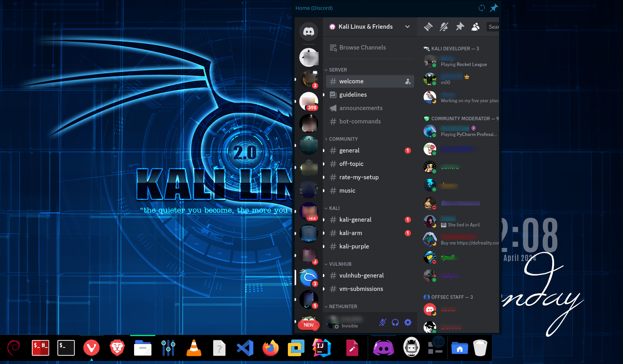The width and height of the screenshot is (623, 364).
Task: Open the bot-commands channel
Action: (x=370, y=121)
